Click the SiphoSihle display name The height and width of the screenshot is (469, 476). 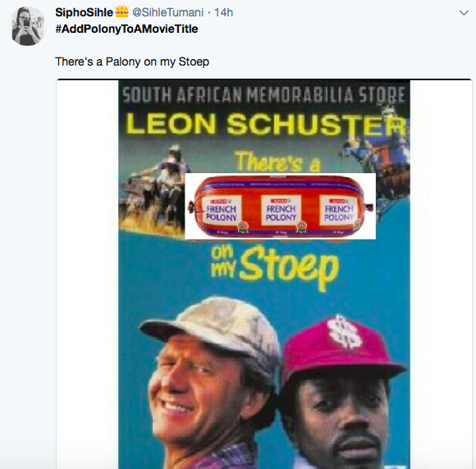point(84,12)
